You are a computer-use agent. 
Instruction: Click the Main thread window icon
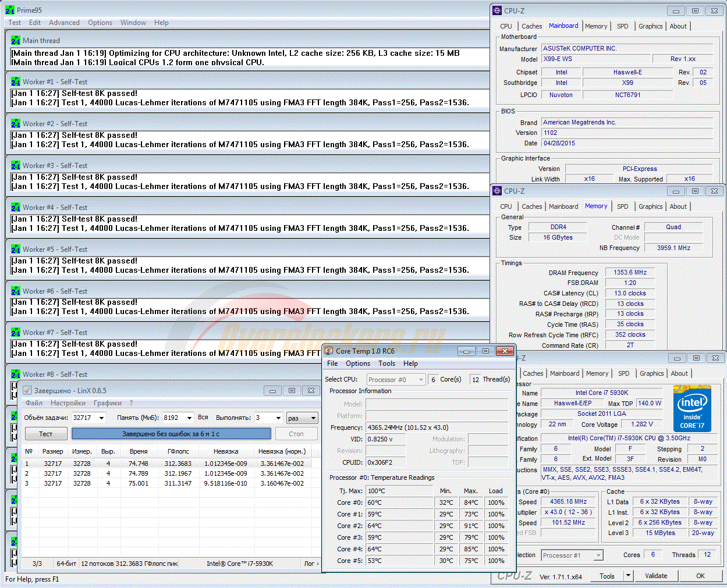(16, 41)
